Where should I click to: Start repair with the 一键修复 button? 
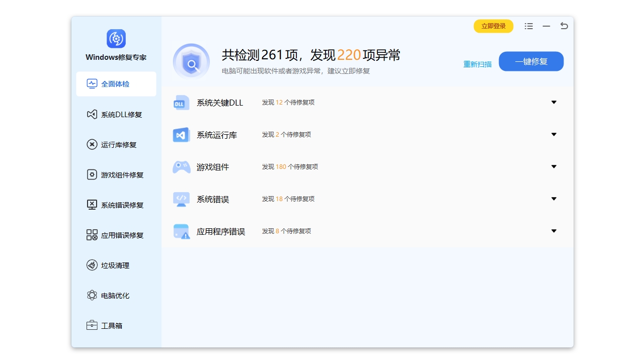point(531,61)
